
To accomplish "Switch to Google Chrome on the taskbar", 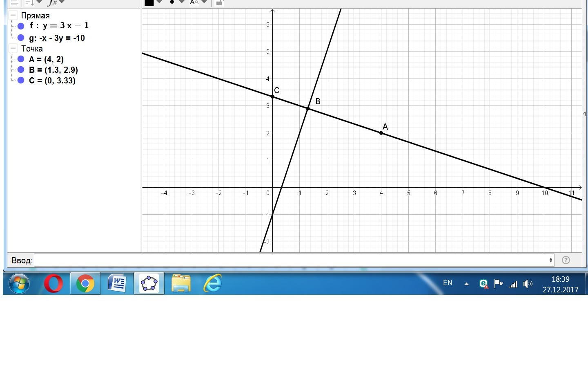I will 85,283.
